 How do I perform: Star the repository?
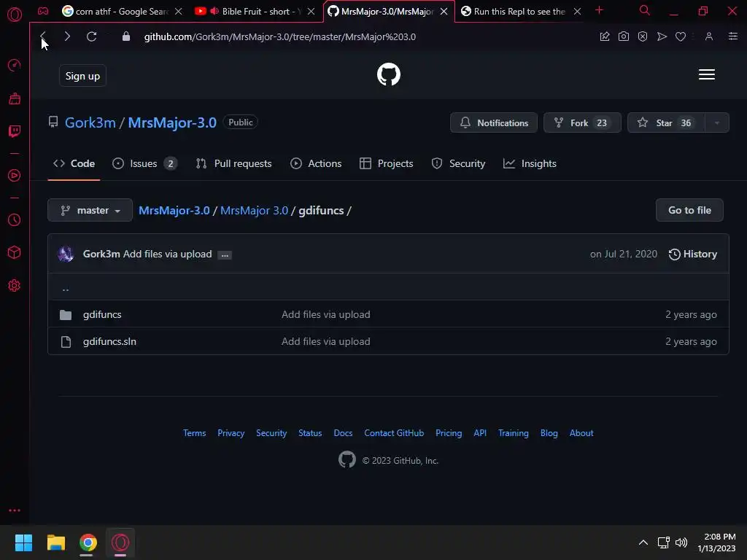tap(666, 122)
